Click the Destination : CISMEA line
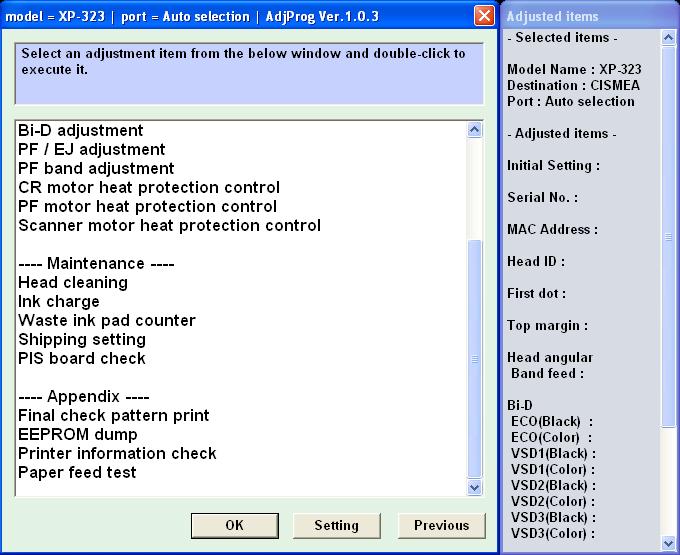The height and width of the screenshot is (555, 680). (x=573, y=85)
